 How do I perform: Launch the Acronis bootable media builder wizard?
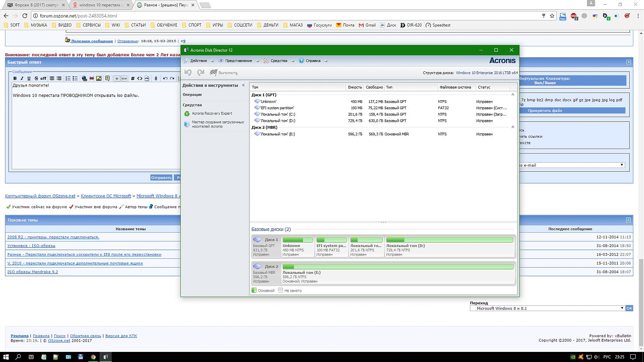pos(217,124)
